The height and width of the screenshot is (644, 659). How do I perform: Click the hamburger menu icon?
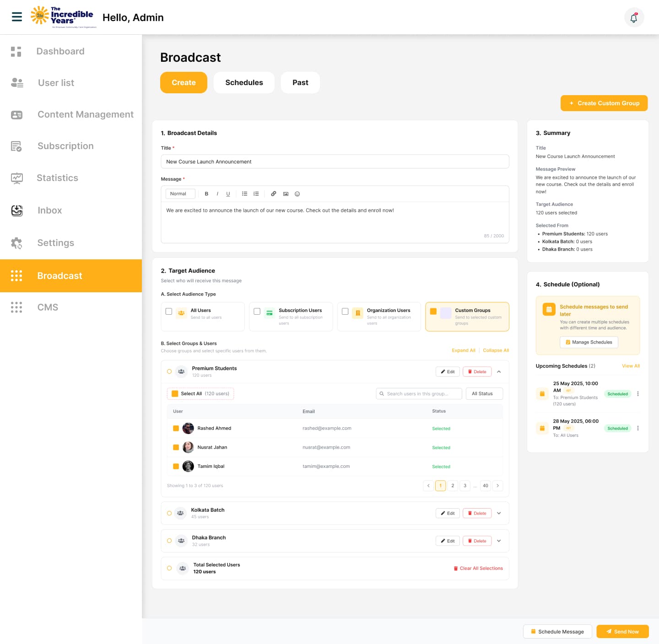coord(17,17)
